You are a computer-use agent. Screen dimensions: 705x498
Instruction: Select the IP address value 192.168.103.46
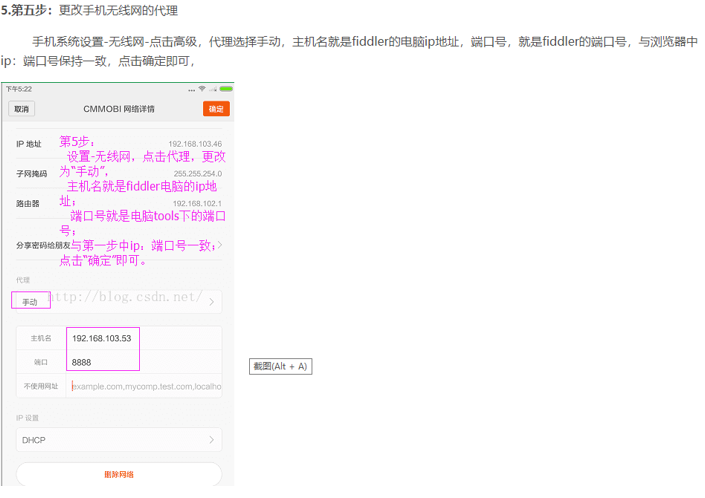pos(195,144)
